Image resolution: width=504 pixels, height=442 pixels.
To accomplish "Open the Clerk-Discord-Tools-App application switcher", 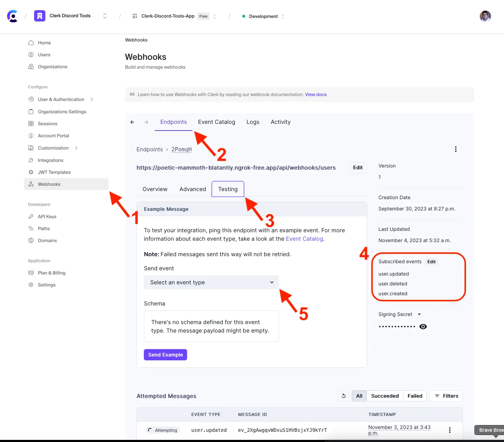I will 215,16.
